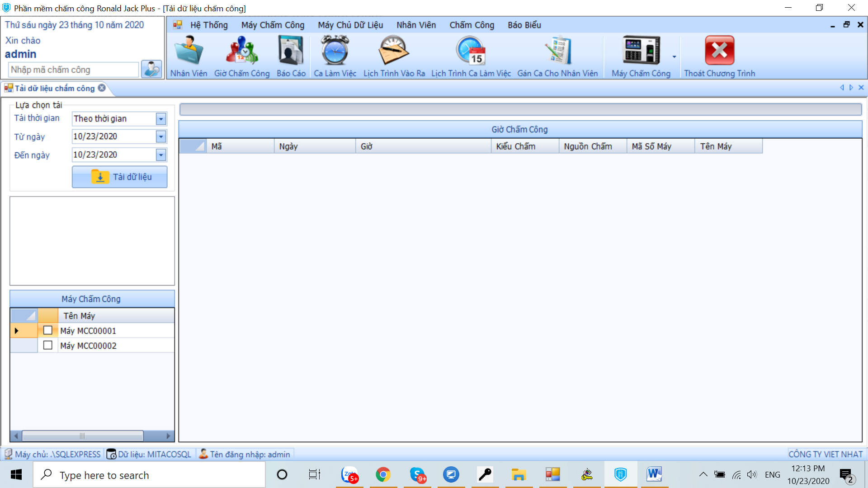Select the Ca Làm Việc clock icon
868x488 pixels.
pos(335,51)
